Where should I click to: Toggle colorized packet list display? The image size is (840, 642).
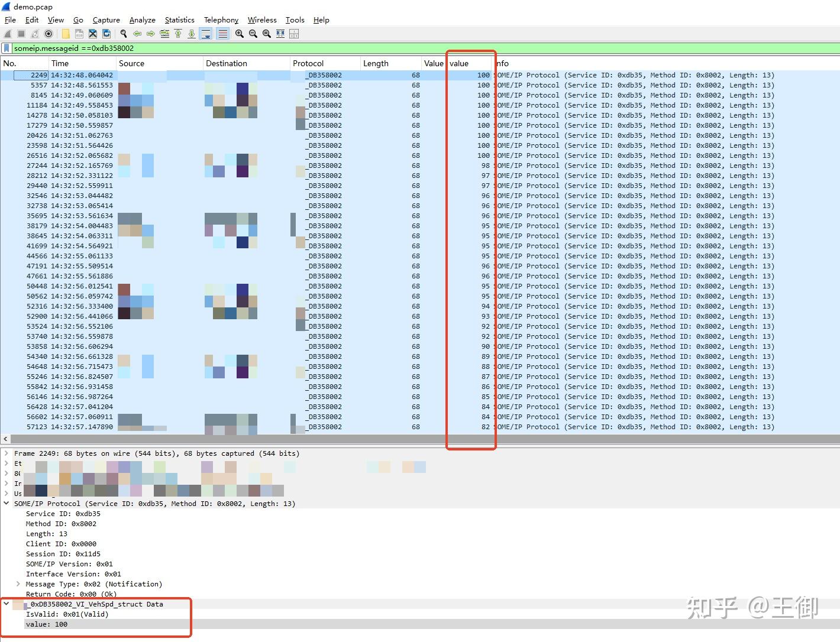tap(222, 34)
